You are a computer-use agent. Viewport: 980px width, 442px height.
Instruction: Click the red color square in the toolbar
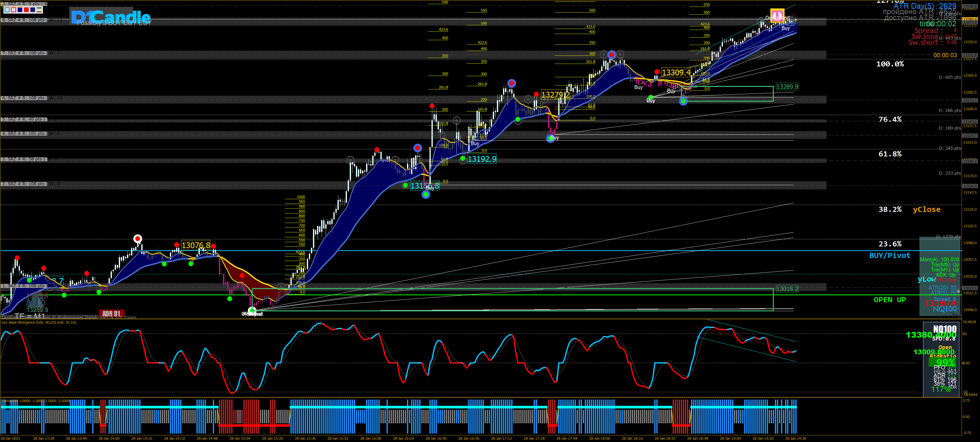point(26,10)
